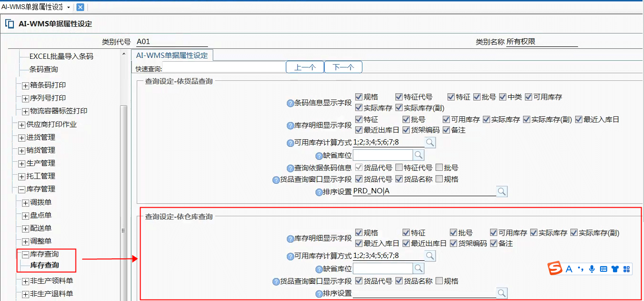Select the inner AI-WMS单据属性设定 tab
Image resolution: width=644 pixels, height=301 pixels.
pos(172,55)
